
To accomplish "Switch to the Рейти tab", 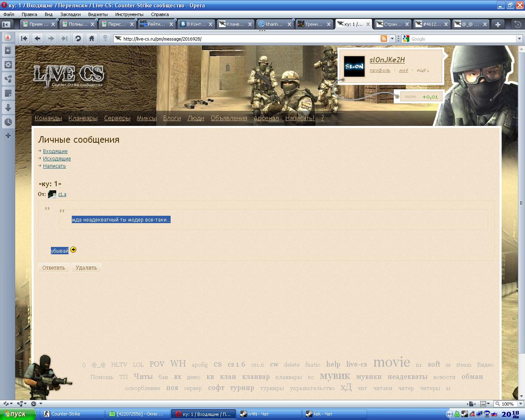I will point(157,24).
